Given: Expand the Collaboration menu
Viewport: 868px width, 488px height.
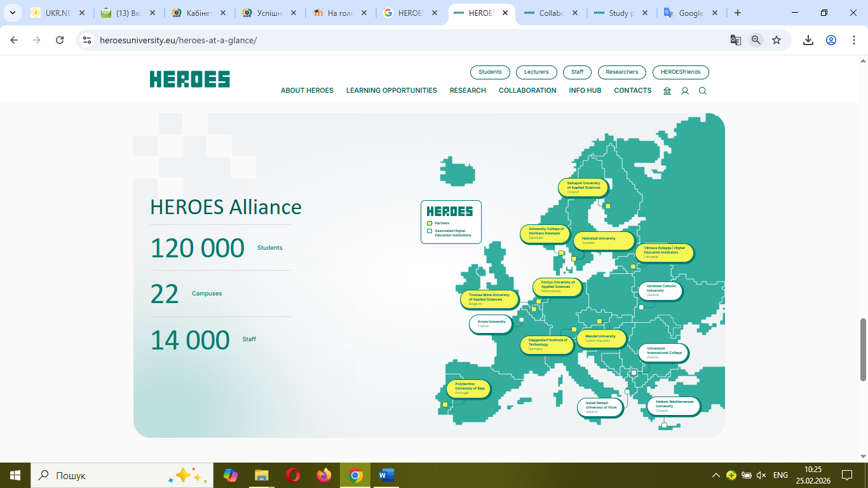Looking at the screenshot, I should (527, 91).
